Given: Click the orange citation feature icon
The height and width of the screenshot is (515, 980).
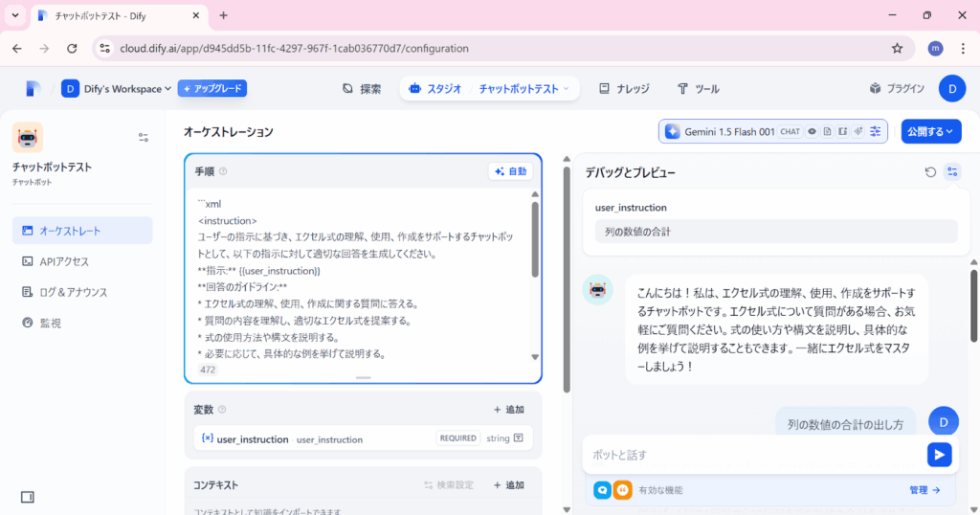Looking at the screenshot, I should [622, 490].
